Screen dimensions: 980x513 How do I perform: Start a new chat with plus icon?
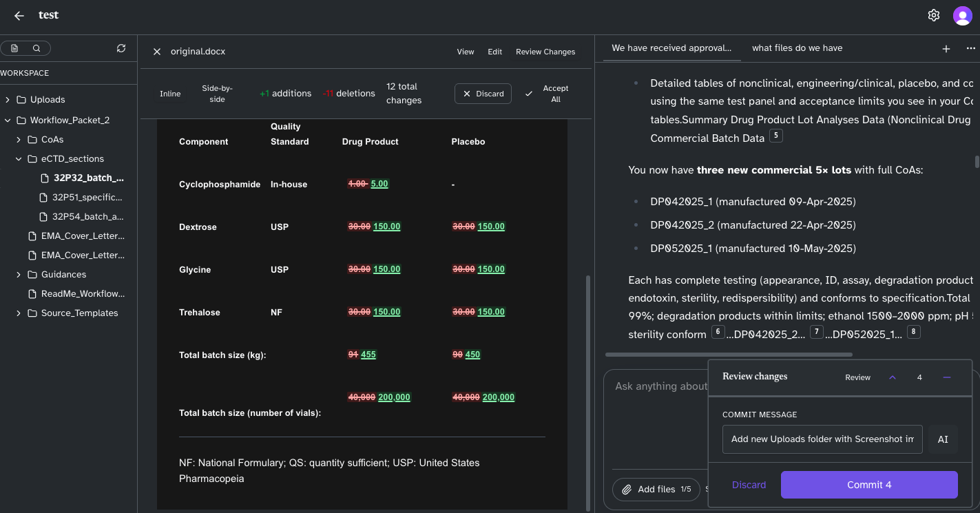pyautogui.click(x=948, y=48)
